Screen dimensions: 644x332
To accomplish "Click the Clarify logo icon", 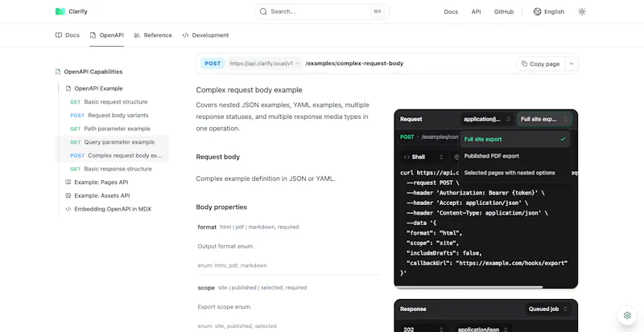I will (x=60, y=11).
